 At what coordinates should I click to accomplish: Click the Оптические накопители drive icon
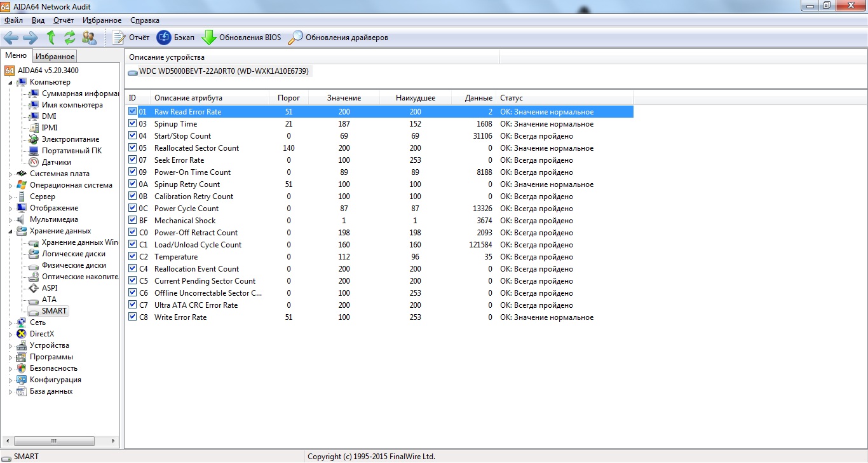tap(34, 277)
